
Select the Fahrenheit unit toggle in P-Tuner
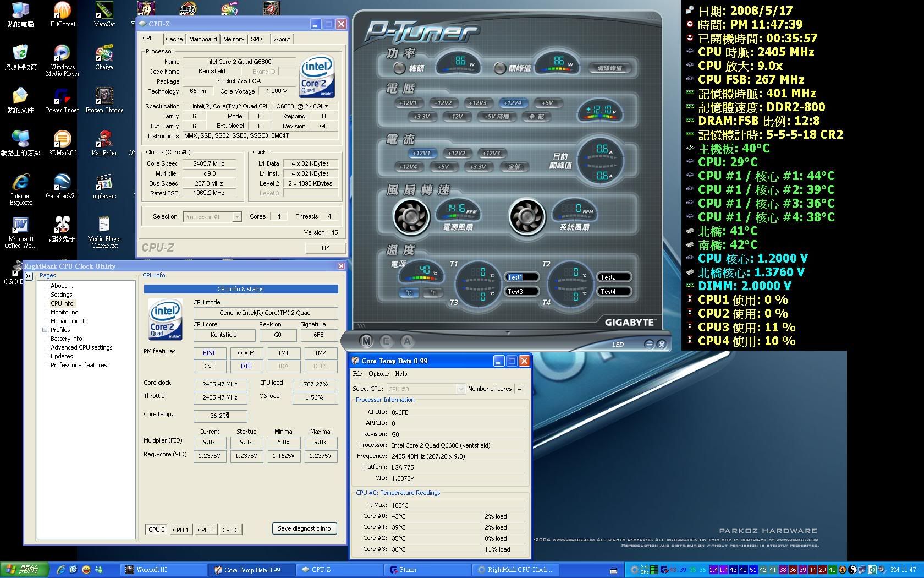click(434, 293)
